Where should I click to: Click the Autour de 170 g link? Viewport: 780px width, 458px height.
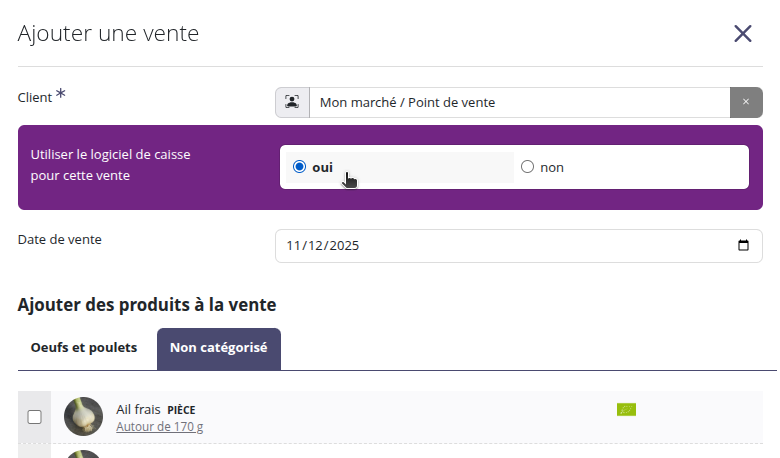[x=159, y=427]
